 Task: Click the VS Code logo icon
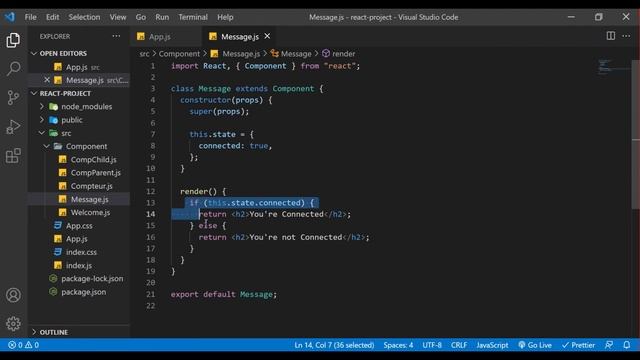tap(10, 17)
